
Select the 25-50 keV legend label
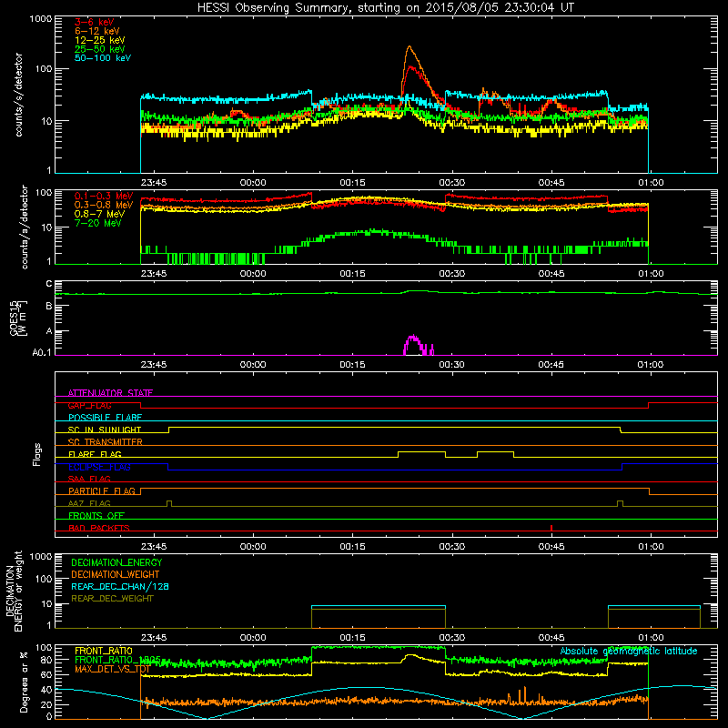pos(100,49)
